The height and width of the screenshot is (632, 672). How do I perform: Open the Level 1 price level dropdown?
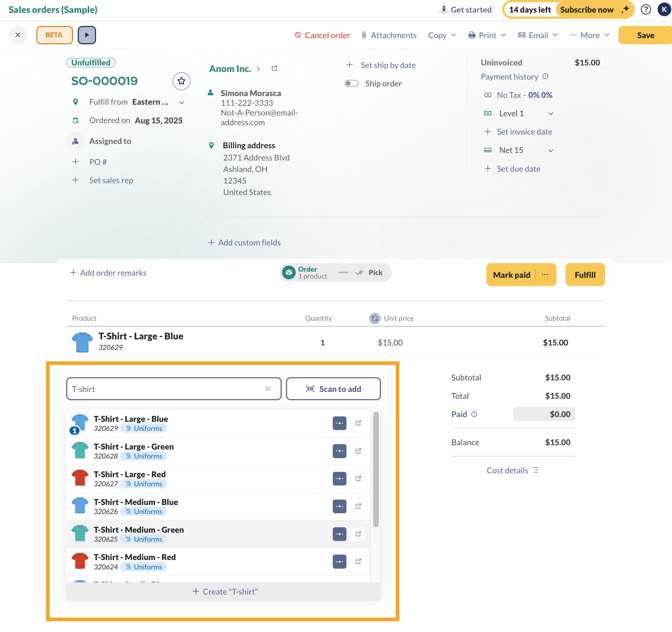(551, 113)
